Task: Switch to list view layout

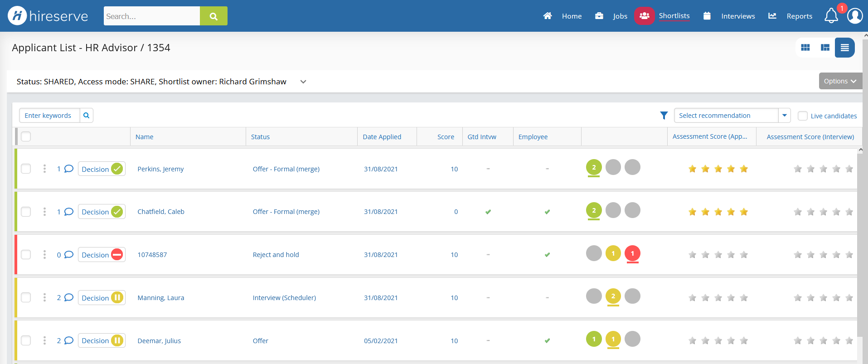Action: pyautogui.click(x=845, y=48)
